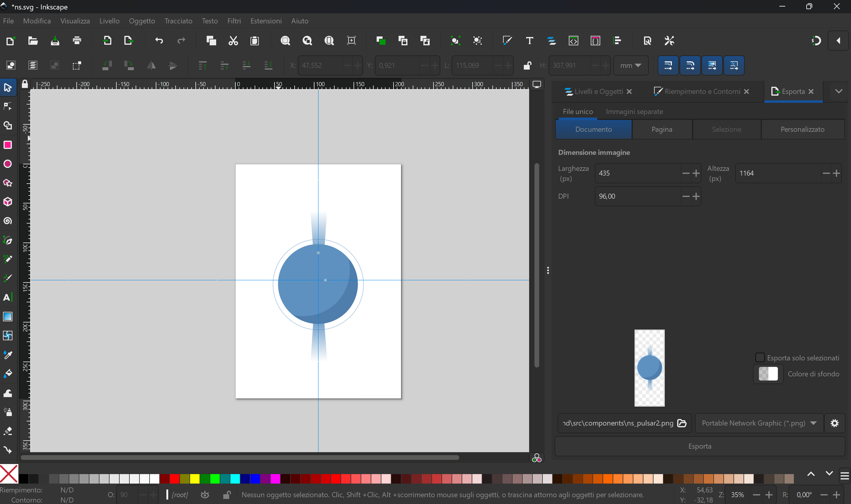The image size is (851, 504).
Task: Select the Calligraphy tool
Action: (x=7, y=278)
